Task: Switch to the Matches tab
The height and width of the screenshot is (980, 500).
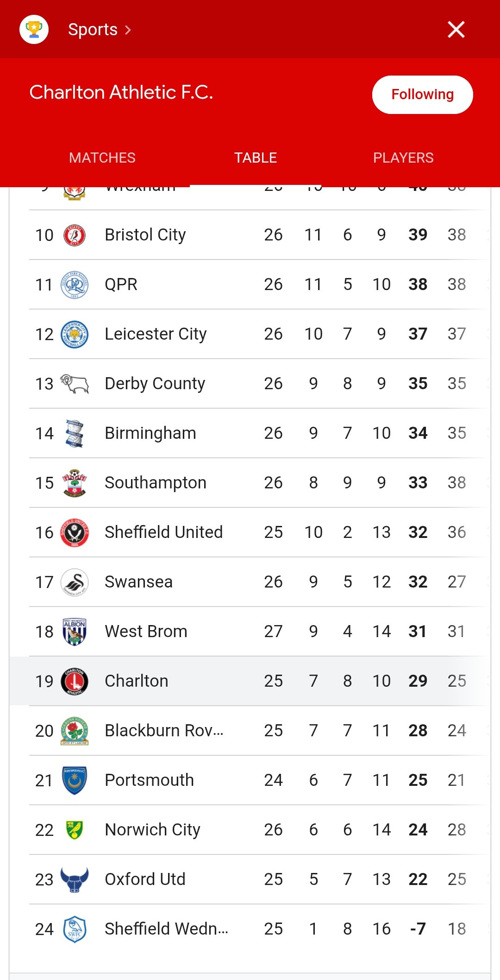Action: point(102,158)
